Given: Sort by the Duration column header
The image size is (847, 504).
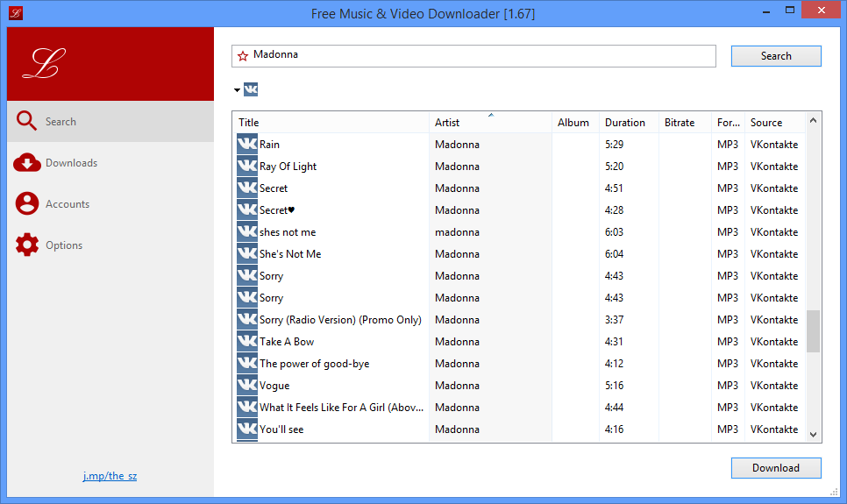Looking at the screenshot, I should (x=629, y=122).
